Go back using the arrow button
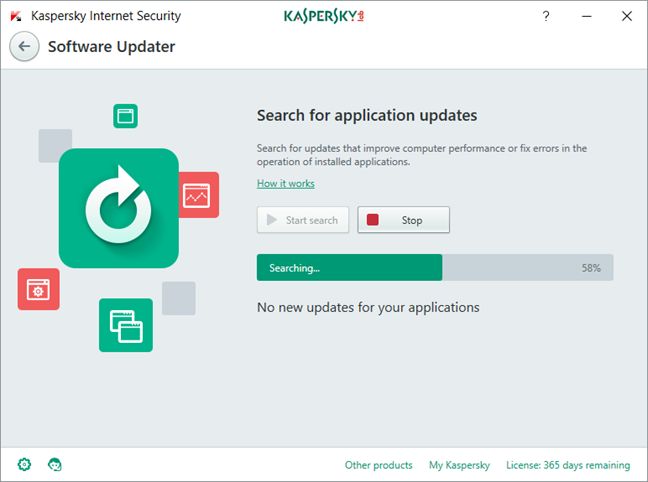The width and height of the screenshot is (648, 482). coord(24,46)
